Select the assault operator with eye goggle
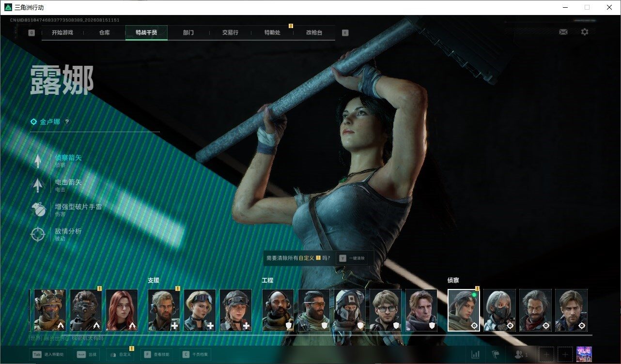The width and height of the screenshot is (621, 364). (x=86, y=310)
